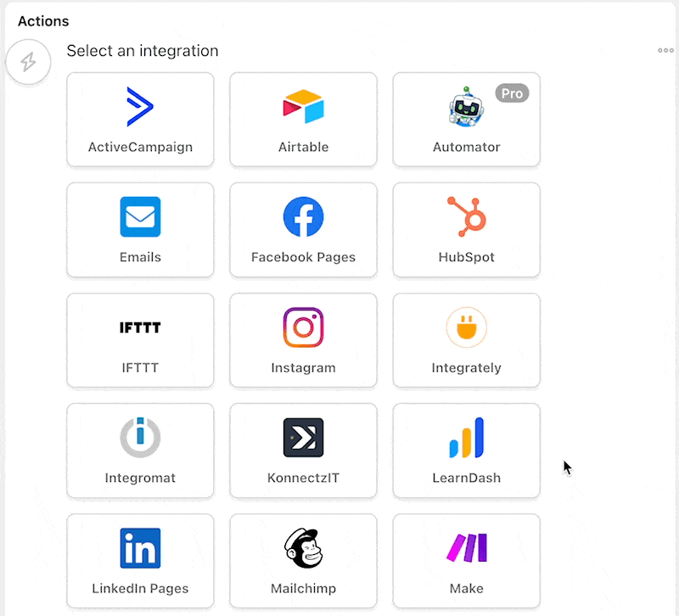Choose the Instagram integration

pos(302,339)
